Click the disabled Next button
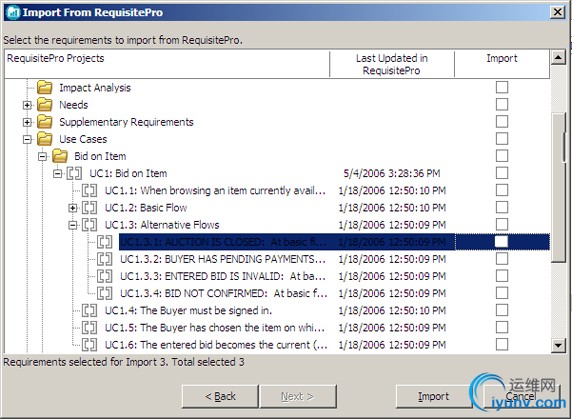The height and width of the screenshot is (419, 572). point(298,396)
